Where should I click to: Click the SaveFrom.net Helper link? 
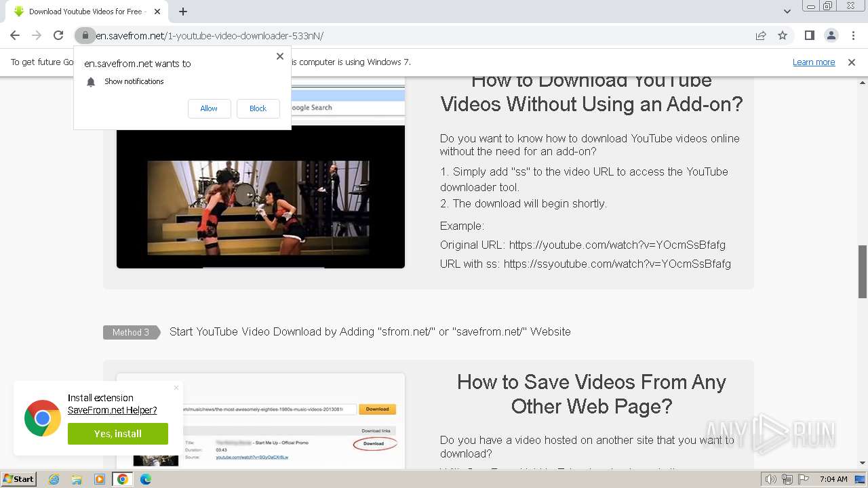coord(112,410)
